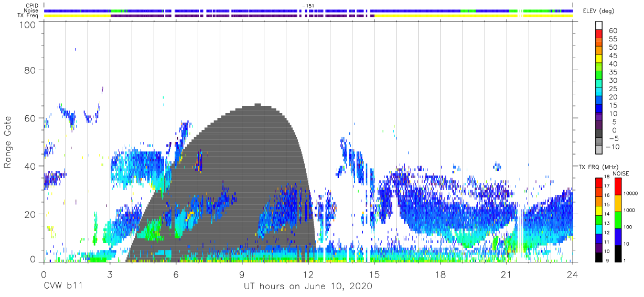Pick the green 30–35 swatch on ELEV colorbar
Screen dimensions: 644x297
pos(599,76)
